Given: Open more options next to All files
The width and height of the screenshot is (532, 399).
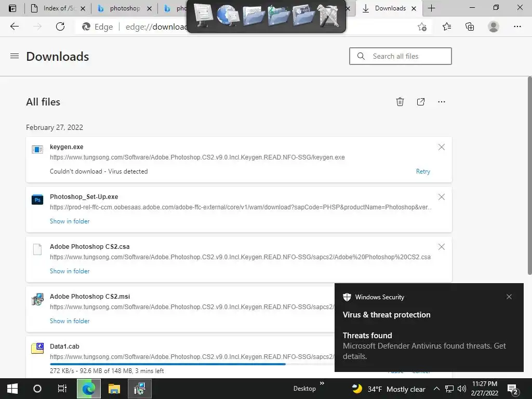Looking at the screenshot, I should (x=442, y=102).
